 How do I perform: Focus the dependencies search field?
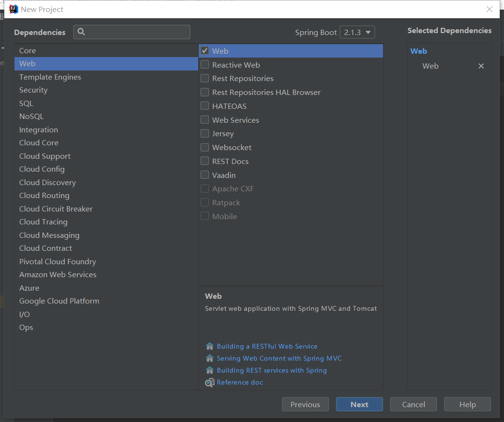click(x=132, y=32)
